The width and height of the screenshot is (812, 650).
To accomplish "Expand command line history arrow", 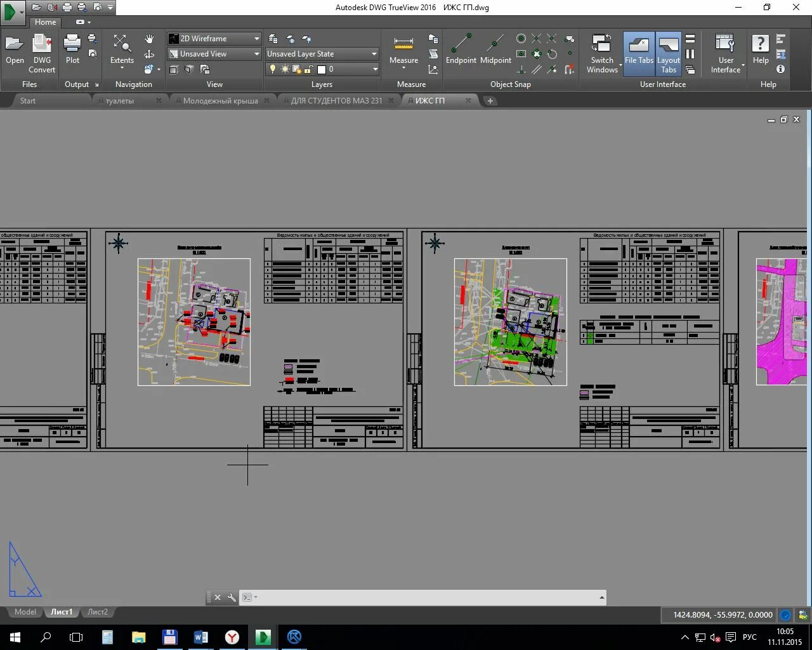I will [x=601, y=597].
